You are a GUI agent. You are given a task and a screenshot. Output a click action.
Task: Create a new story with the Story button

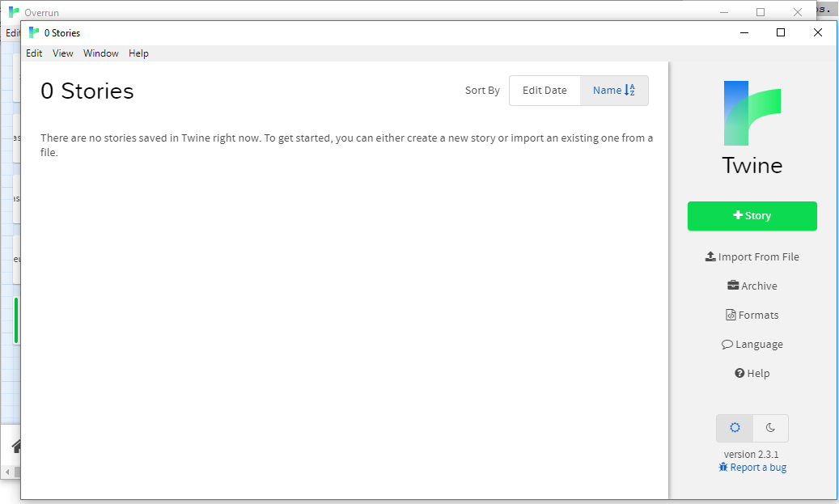point(752,216)
